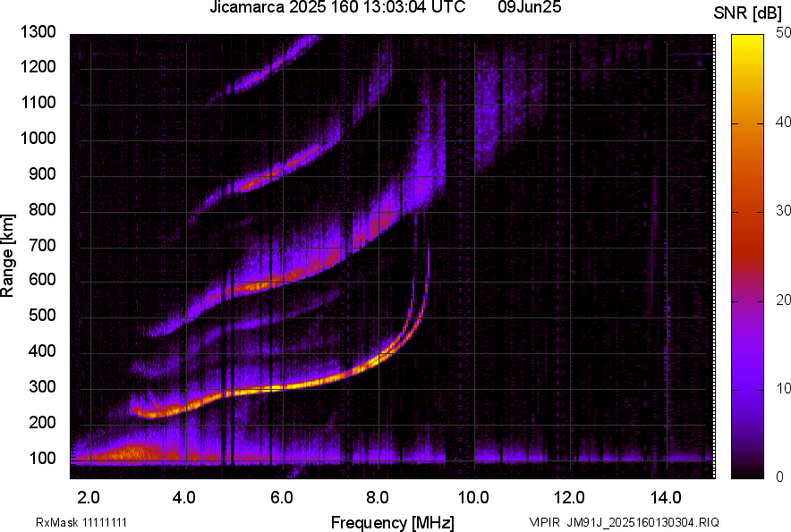Click colorbar tick label "0"

click(x=780, y=477)
